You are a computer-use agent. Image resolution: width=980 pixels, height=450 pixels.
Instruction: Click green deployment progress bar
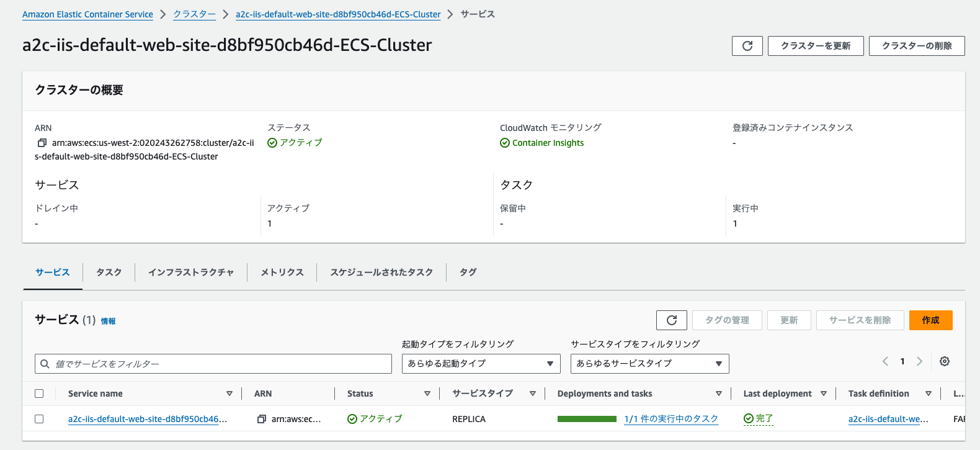pyautogui.click(x=587, y=419)
